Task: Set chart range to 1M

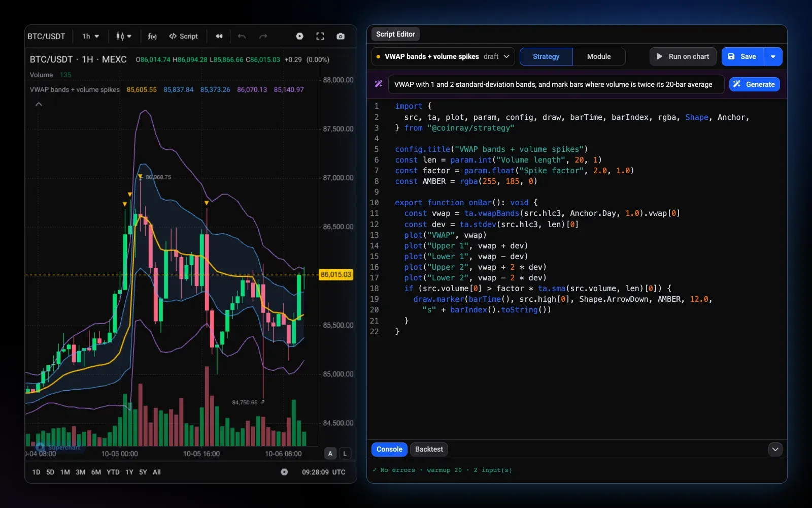Action: (65, 472)
